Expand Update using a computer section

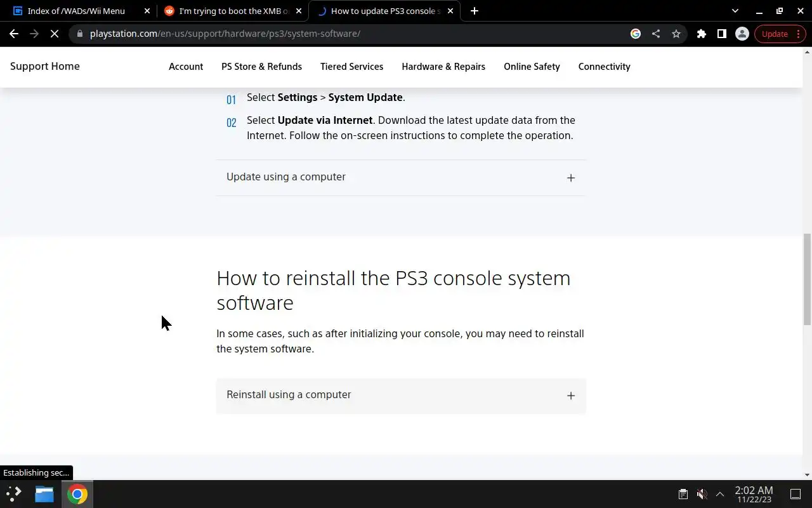401,178
